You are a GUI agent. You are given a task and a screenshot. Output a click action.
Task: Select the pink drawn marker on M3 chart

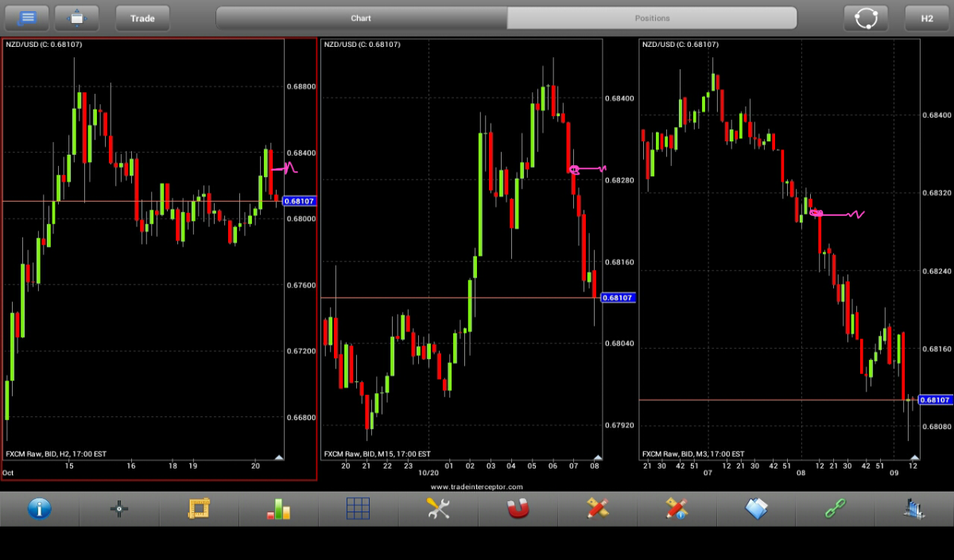pos(836,213)
